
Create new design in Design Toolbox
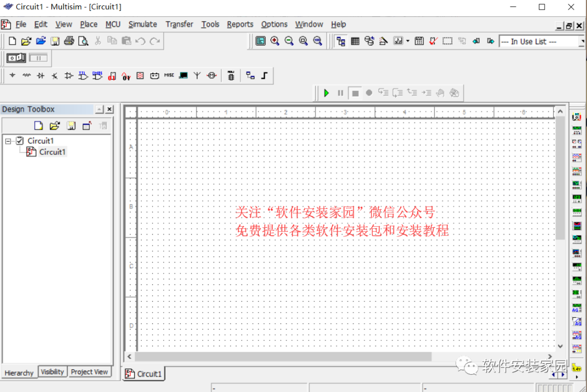click(38, 126)
